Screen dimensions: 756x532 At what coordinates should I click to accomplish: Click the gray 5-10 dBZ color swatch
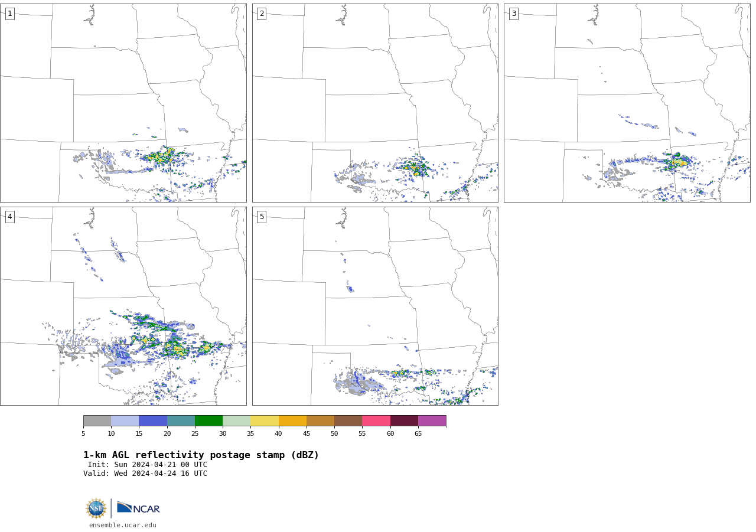pos(97,421)
